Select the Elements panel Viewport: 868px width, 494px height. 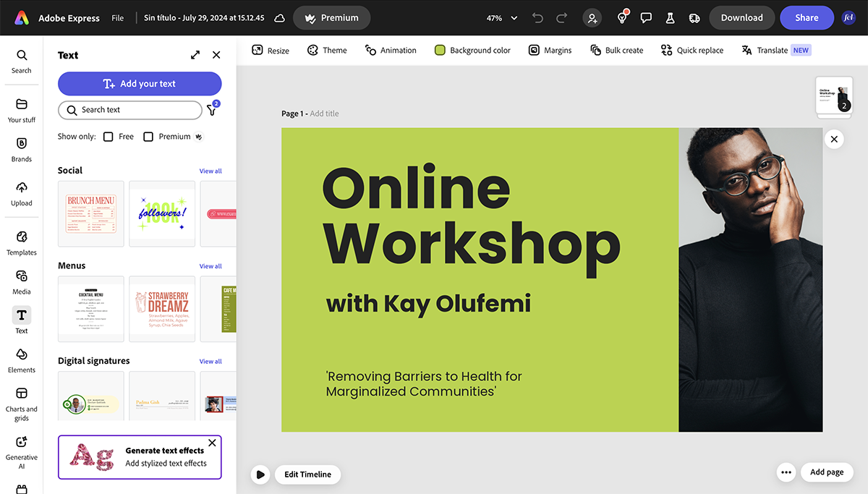coord(21,359)
